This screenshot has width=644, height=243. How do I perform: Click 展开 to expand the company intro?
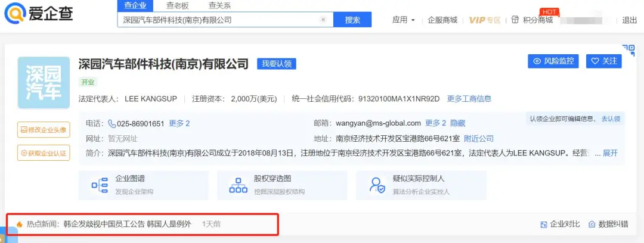[610, 153]
